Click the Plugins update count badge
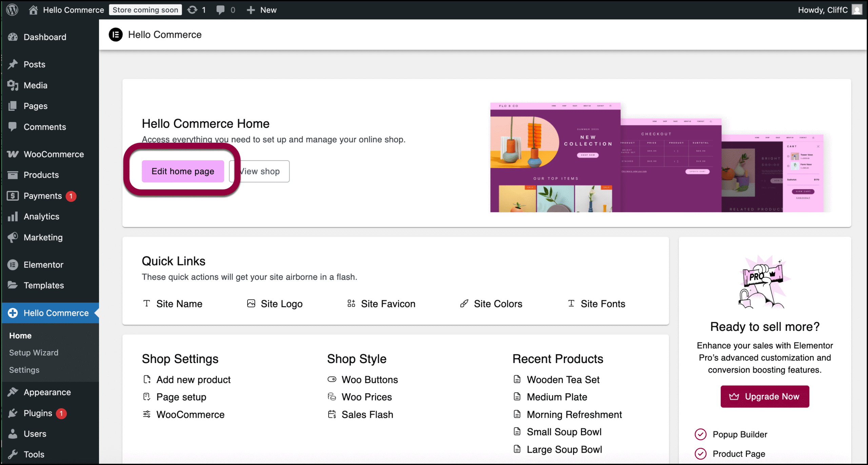868x465 pixels. pyautogui.click(x=61, y=413)
